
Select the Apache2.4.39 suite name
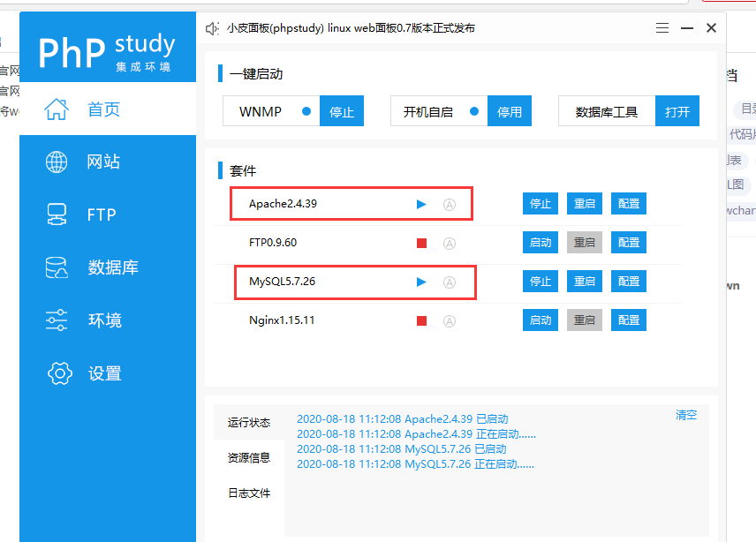(283, 204)
